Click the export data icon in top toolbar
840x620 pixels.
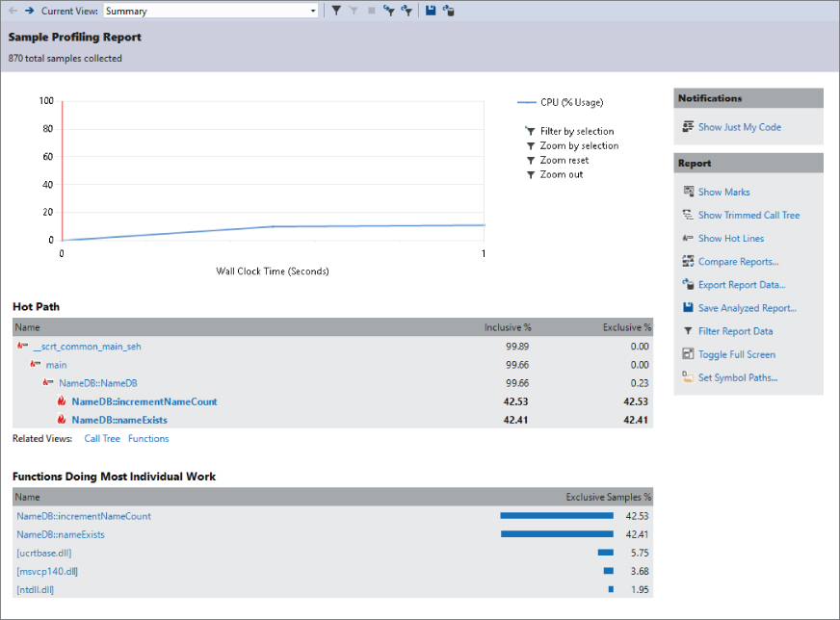[449, 11]
